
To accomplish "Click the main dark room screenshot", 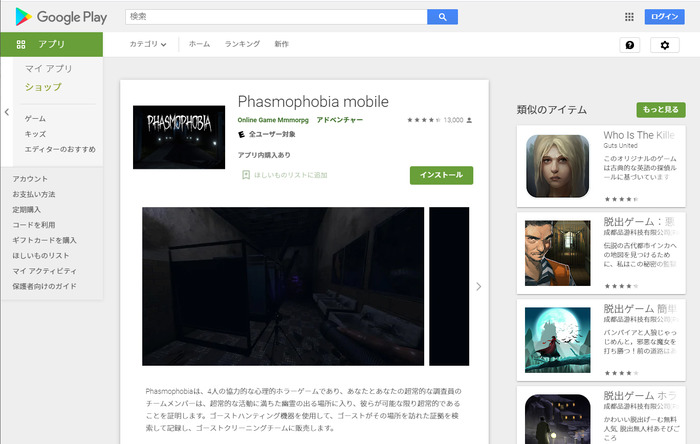I will point(283,286).
